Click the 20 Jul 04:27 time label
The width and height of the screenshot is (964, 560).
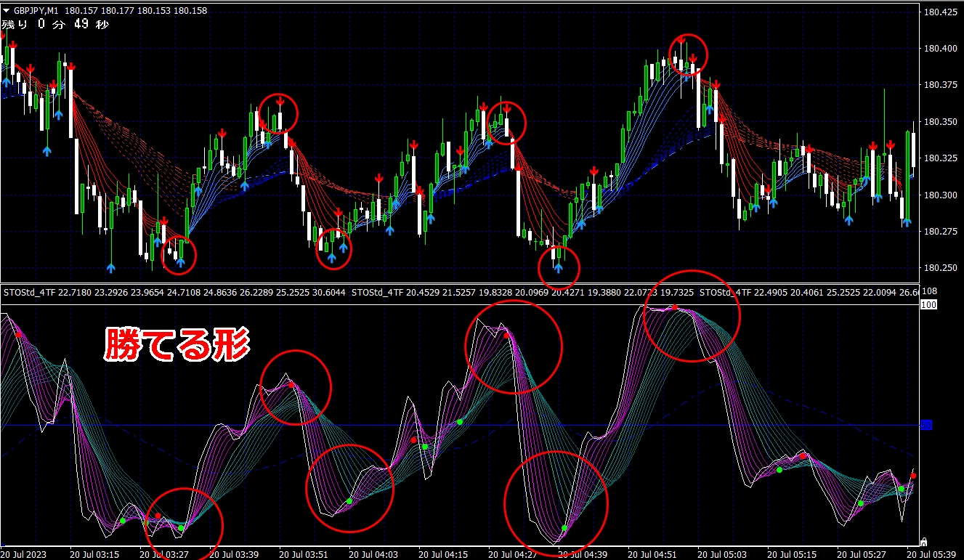tap(514, 554)
